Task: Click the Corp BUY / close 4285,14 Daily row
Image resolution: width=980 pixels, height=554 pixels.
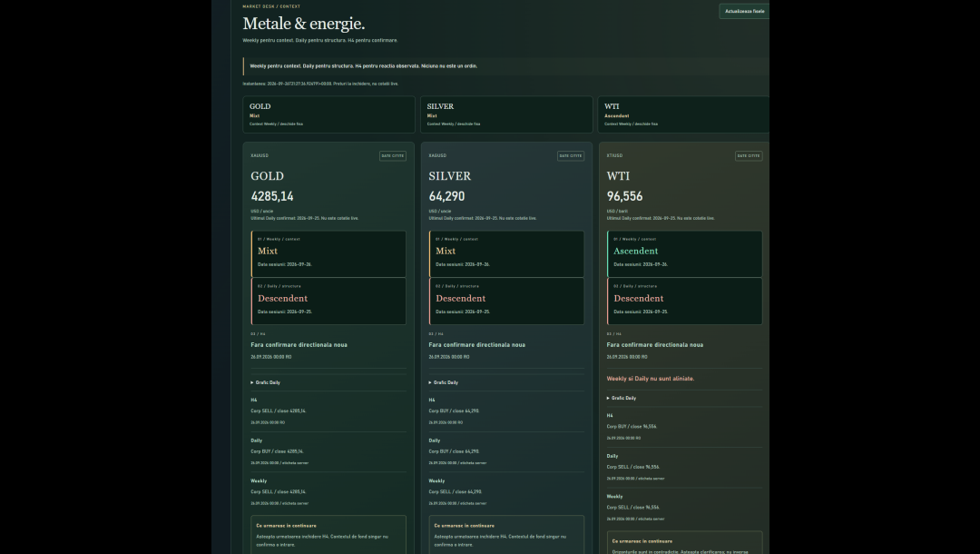Action: pyautogui.click(x=278, y=451)
